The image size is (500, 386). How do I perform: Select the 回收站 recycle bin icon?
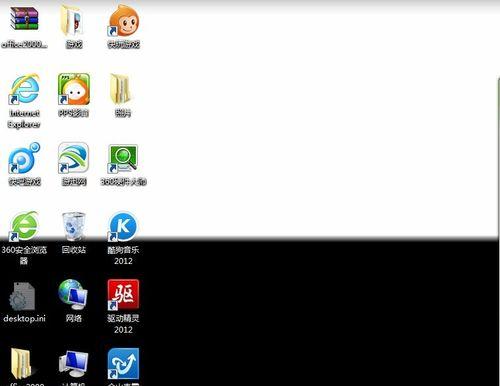coord(74,226)
